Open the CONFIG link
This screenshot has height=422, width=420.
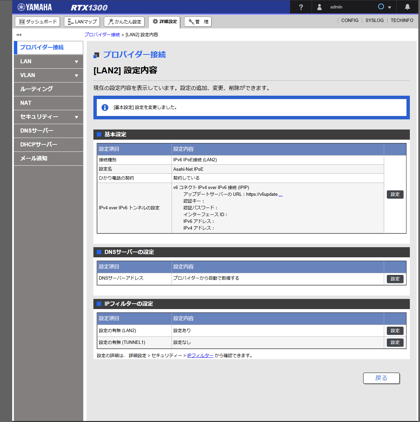(x=350, y=20)
